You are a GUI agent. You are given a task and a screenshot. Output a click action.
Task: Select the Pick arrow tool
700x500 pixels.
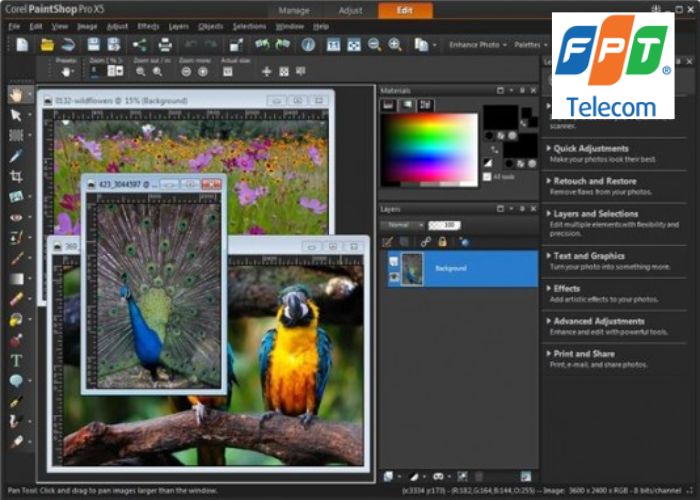(16, 115)
